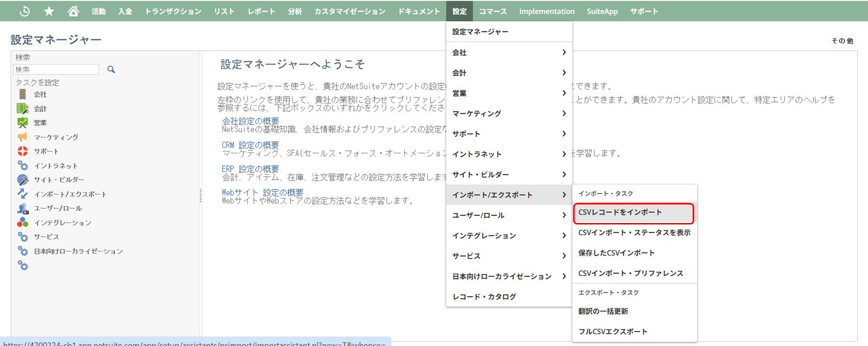Expand 営業 submenu arrow in 設定 menu
The image size is (868, 346).
click(x=564, y=93)
